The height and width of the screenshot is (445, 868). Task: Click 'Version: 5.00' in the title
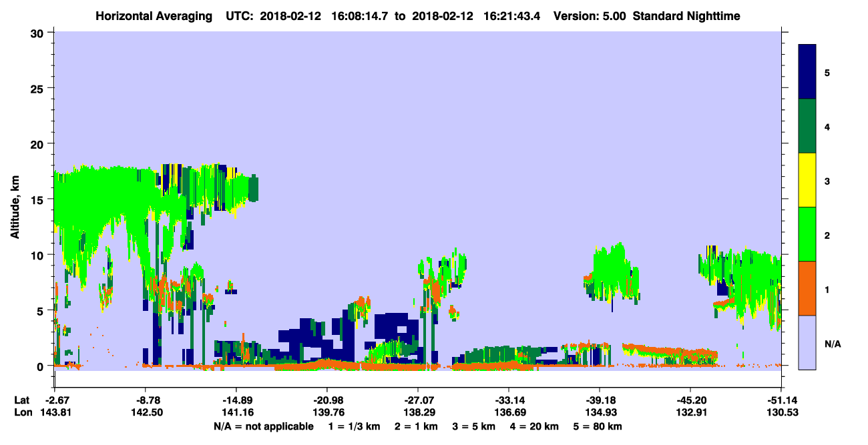[x=590, y=16]
